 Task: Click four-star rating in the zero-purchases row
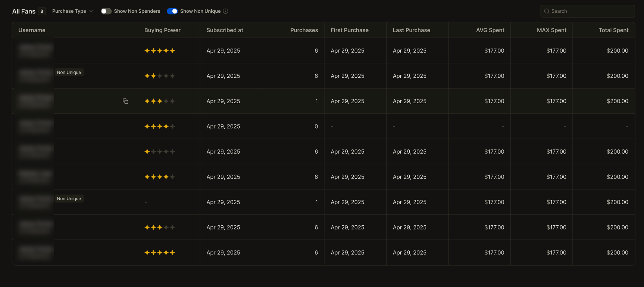click(159, 126)
